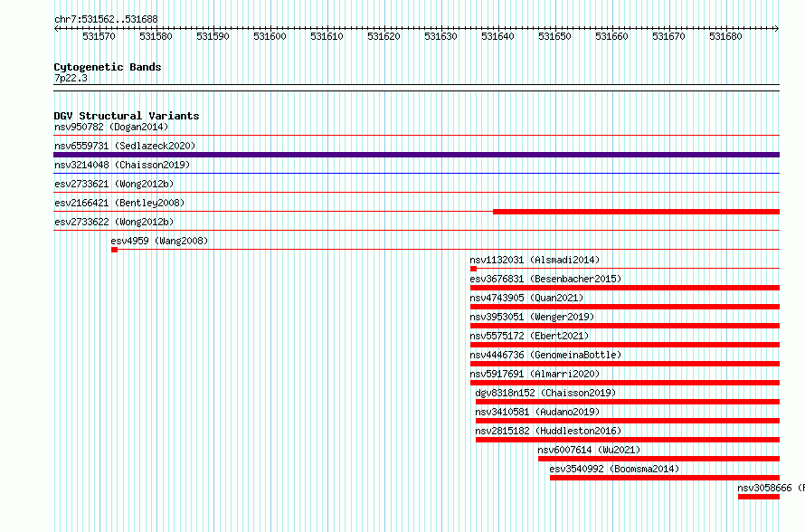Click the red bar under nsv3410581
This screenshot has width=805, height=532.
point(628,421)
